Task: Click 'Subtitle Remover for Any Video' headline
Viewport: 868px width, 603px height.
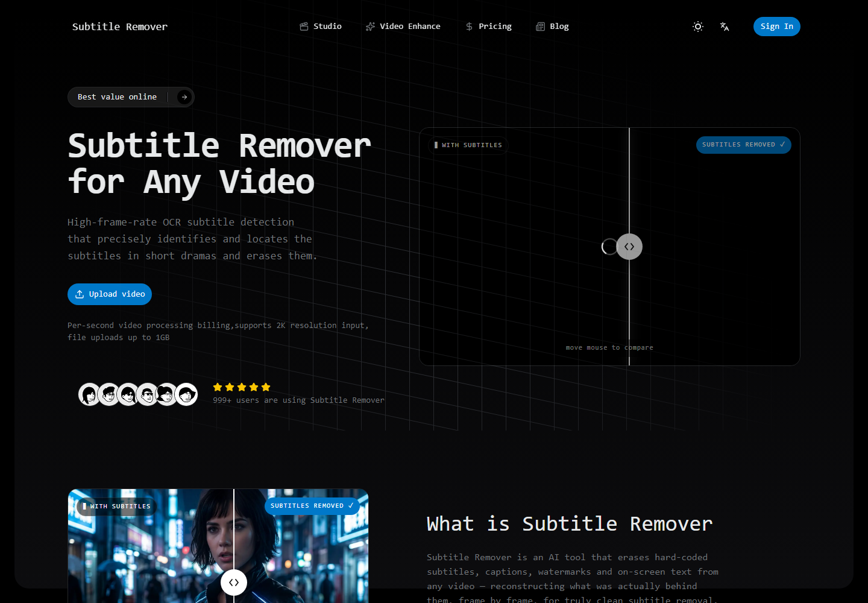Action: (219, 164)
